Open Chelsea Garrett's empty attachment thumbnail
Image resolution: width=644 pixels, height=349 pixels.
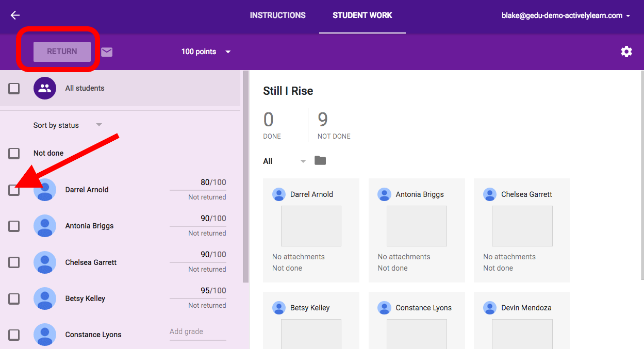pos(522,226)
